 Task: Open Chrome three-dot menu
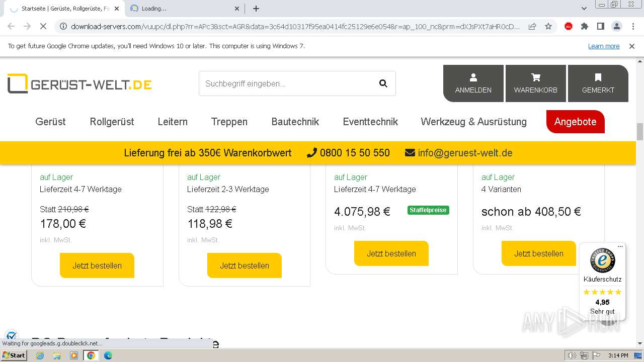coord(633,26)
